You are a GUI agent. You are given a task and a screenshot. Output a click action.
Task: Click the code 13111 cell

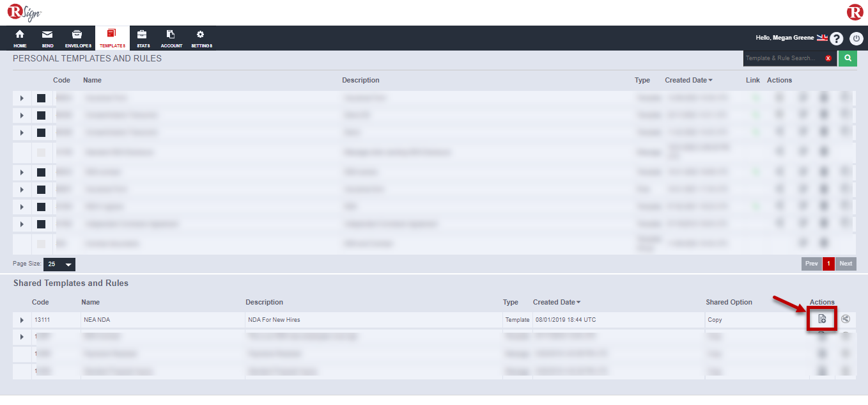42,320
